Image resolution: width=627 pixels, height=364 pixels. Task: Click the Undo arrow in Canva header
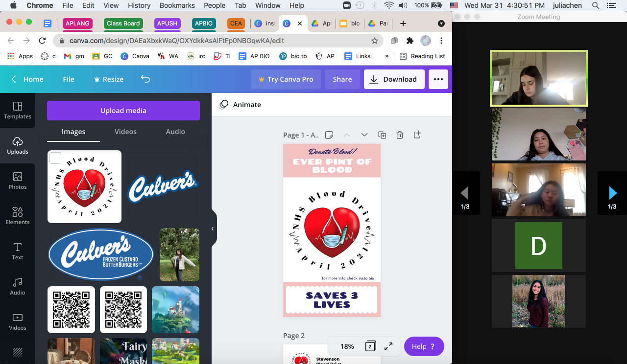point(145,79)
